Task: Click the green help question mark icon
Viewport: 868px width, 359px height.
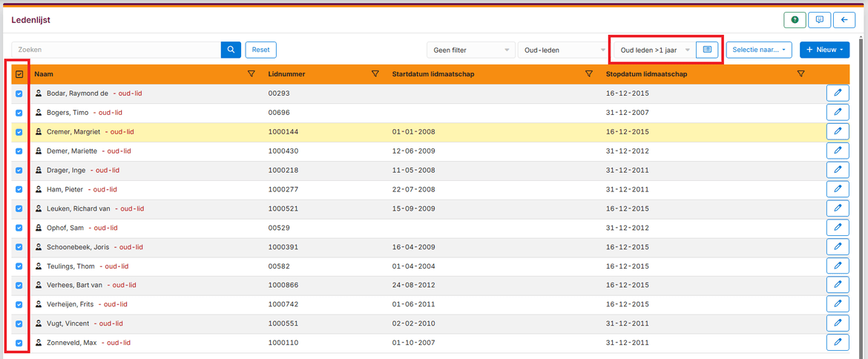Action: (x=795, y=20)
